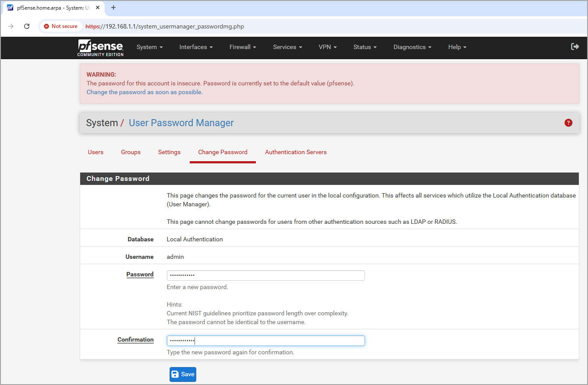This screenshot has height=385, width=588.
Task: Expand the VPN dropdown menu
Action: click(x=327, y=47)
